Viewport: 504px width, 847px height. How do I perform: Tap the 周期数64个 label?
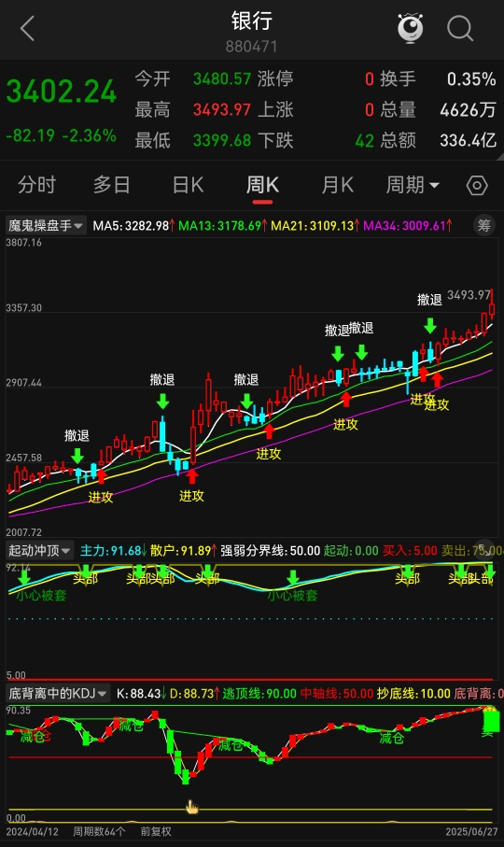99,831
